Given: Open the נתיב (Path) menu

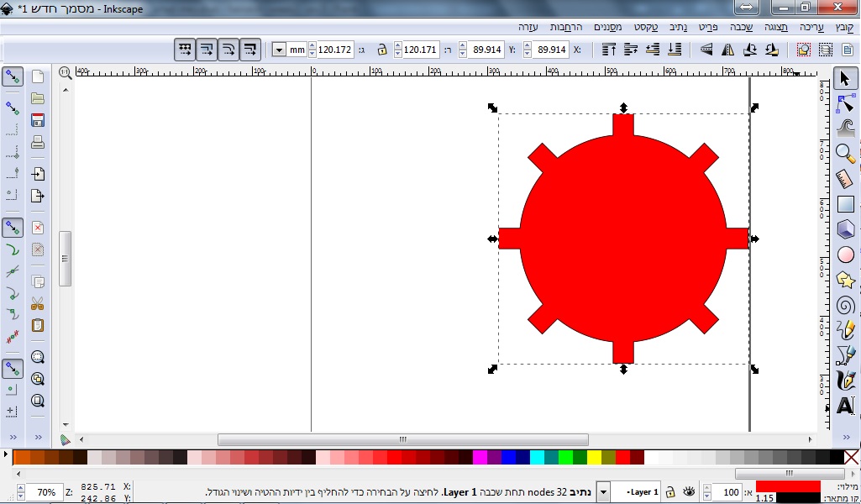Looking at the screenshot, I should [678, 27].
